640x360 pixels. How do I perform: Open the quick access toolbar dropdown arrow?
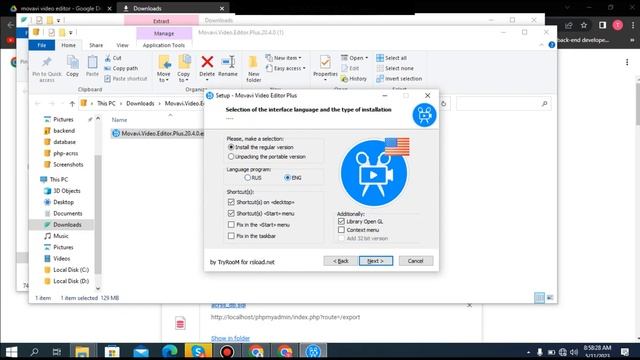point(71,32)
